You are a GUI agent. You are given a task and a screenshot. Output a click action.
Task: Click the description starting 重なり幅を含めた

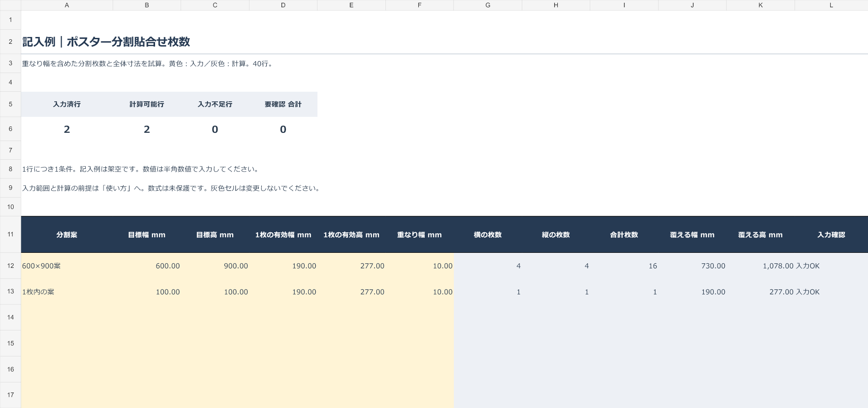point(148,63)
